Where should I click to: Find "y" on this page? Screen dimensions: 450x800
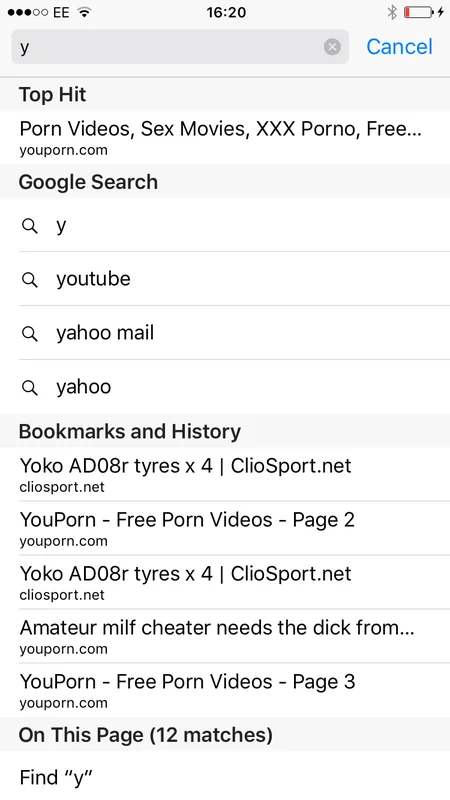click(225, 777)
